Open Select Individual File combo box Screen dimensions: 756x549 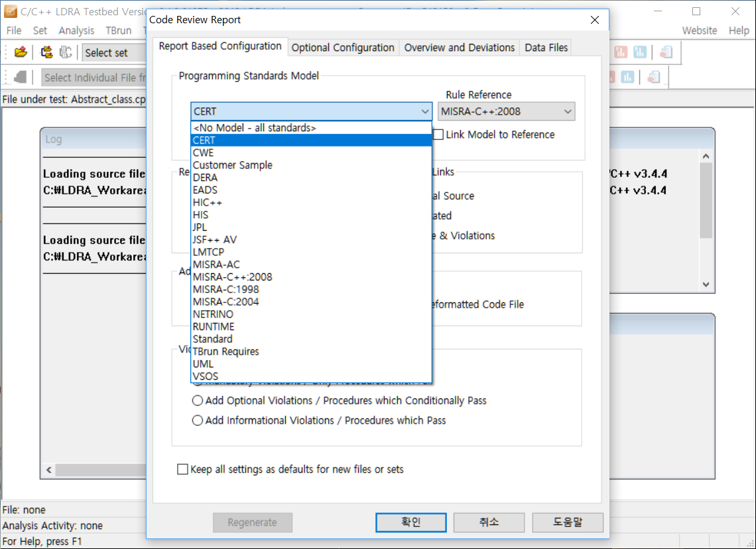(94, 78)
